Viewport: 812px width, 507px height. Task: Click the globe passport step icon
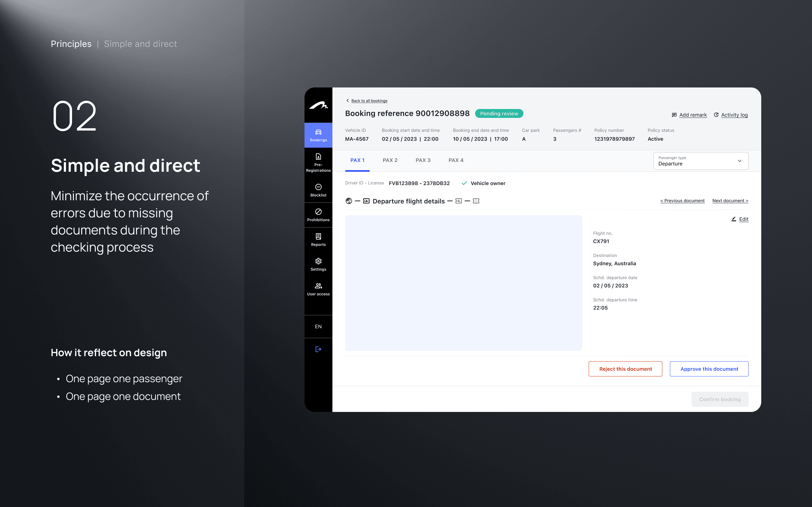(x=349, y=201)
